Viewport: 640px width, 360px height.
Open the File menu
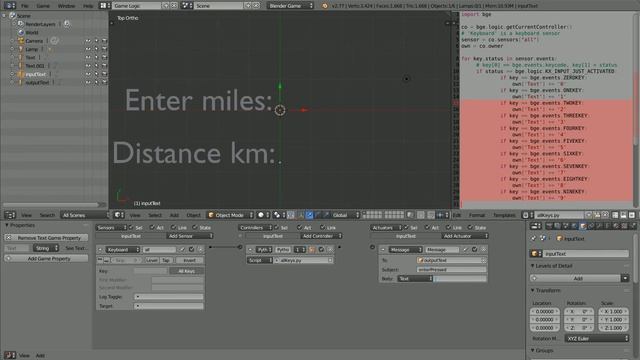25,6
